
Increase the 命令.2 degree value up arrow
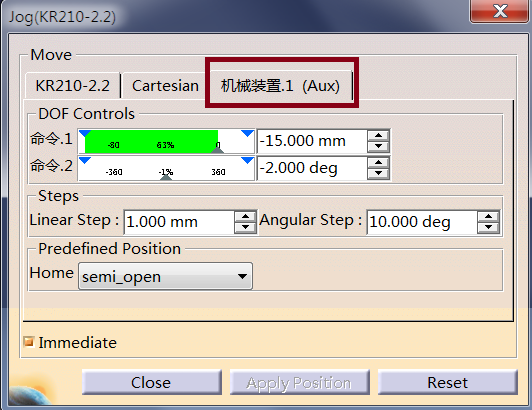(378, 163)
